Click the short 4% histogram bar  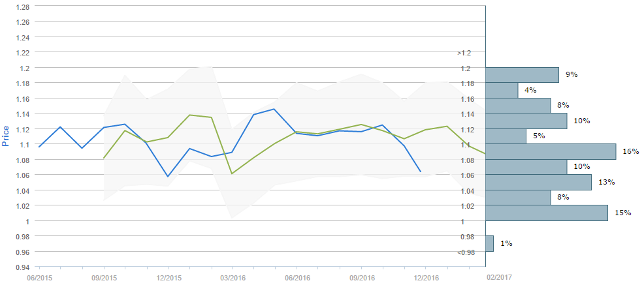[502, 90]
